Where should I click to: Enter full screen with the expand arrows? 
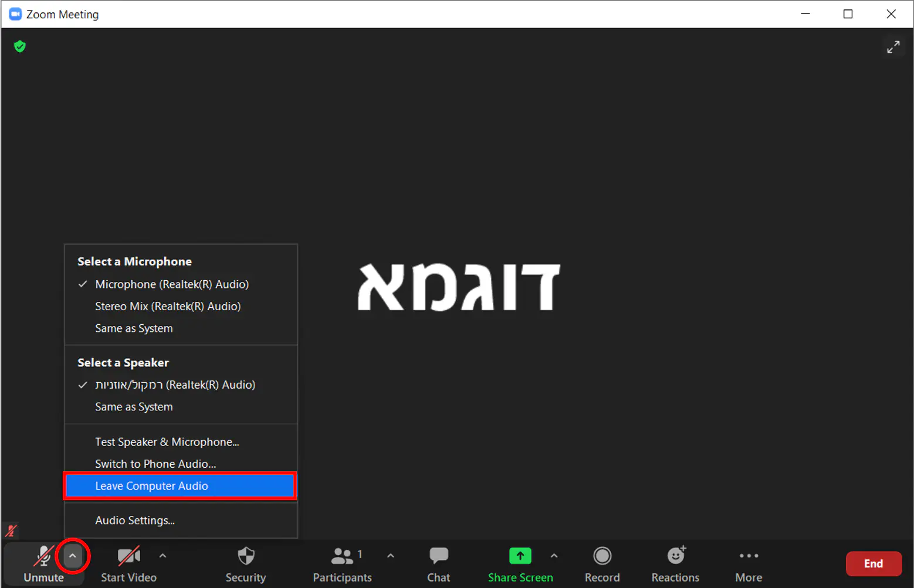click(x=893, y=47)
